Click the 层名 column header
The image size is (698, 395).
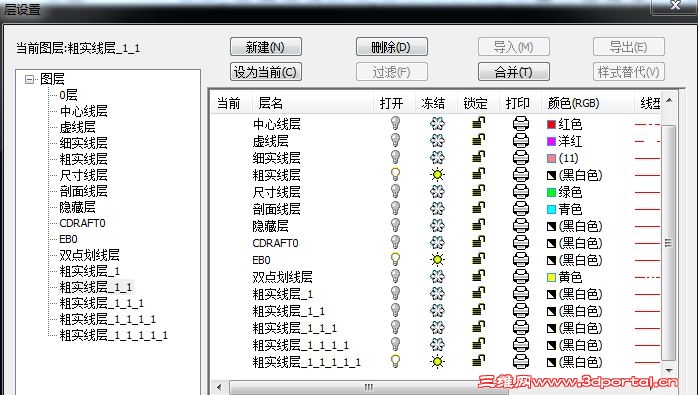coord(312,103)
